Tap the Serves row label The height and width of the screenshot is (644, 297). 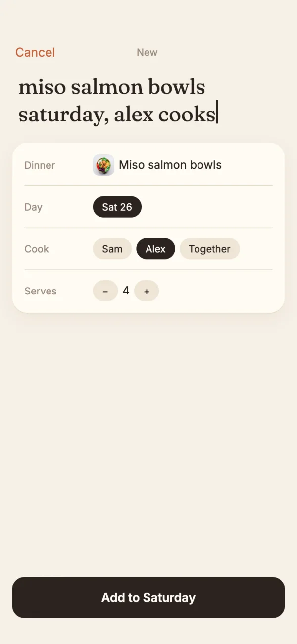pyautogui.click(x=40, y=291)
